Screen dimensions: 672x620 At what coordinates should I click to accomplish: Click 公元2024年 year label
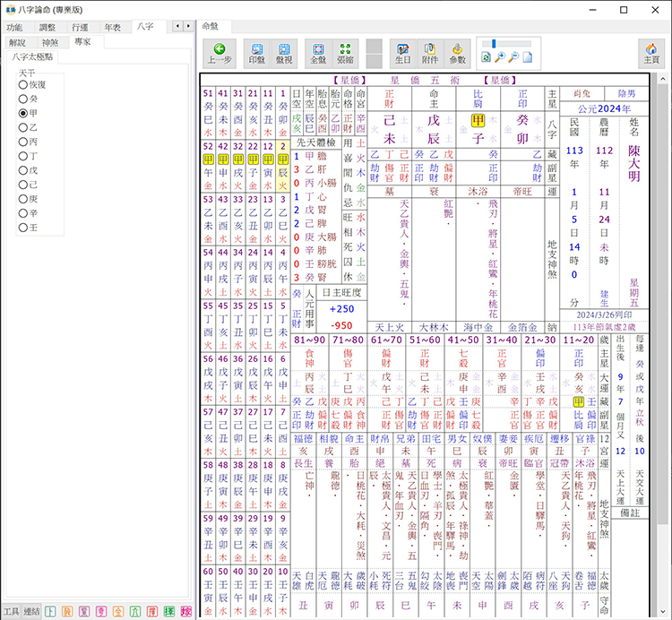coord(604,108)
